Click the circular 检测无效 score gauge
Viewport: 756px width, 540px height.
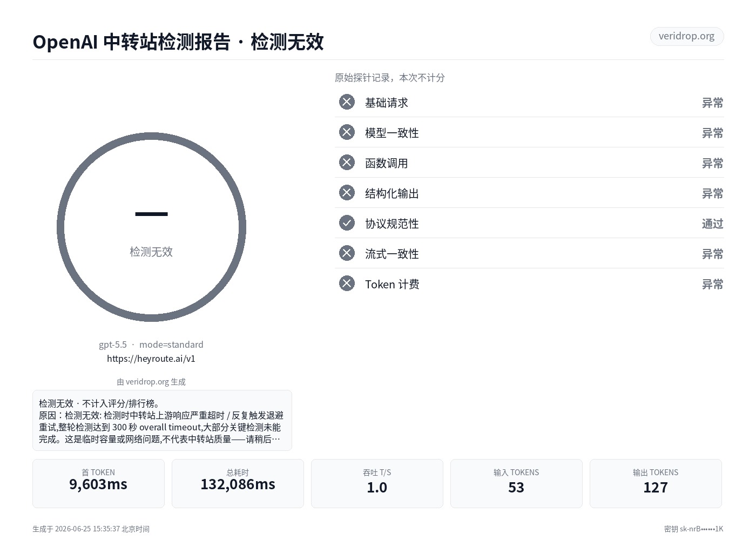[151, 227]
